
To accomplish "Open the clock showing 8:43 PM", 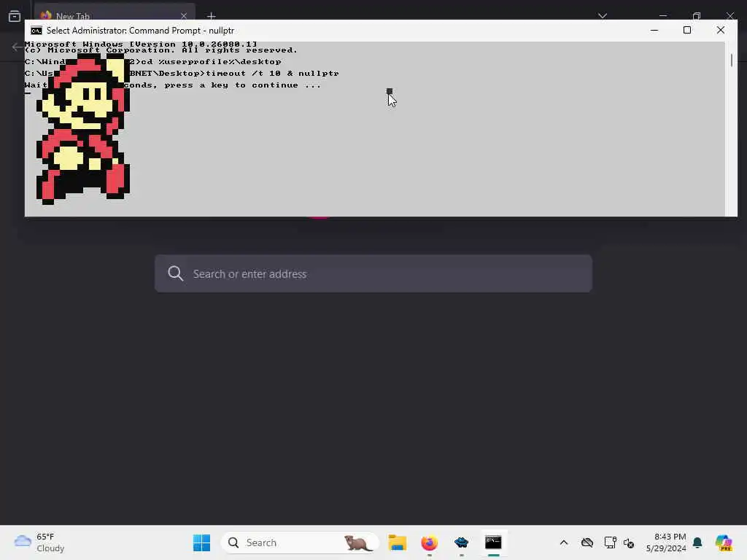I will (666, 542).
